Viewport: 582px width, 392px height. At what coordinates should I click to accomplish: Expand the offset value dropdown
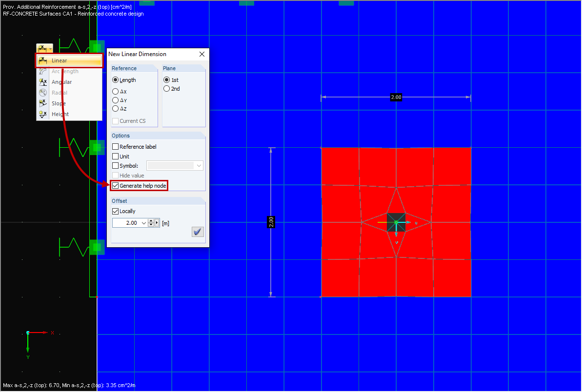coord(144,222)
